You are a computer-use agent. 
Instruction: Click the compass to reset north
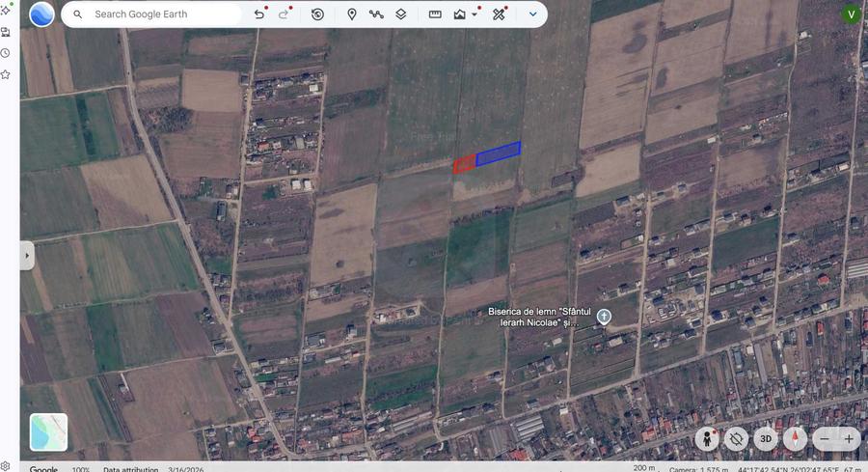pos(795,439)
